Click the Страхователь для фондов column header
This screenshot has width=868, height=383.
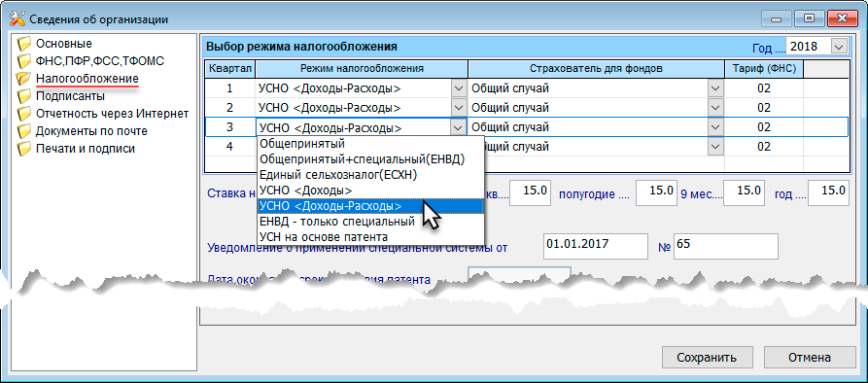click(596, 69)
